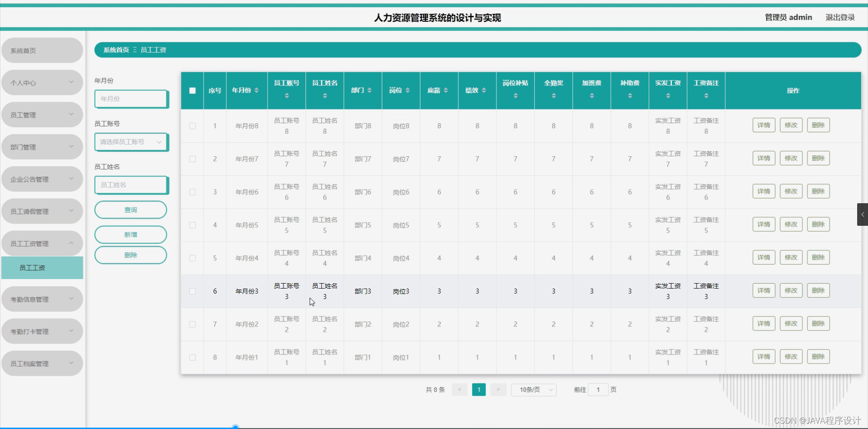Open 系统首页 in the sidebar

coord(42,51)
